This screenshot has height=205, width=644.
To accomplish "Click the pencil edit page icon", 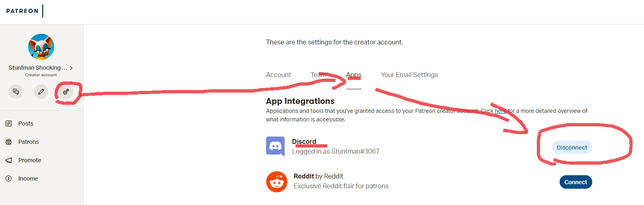I will coord(41,92).
